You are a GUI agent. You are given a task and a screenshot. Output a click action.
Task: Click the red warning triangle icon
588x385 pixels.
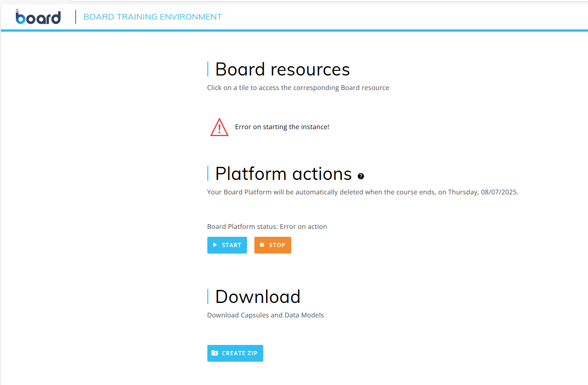(219, 127)
